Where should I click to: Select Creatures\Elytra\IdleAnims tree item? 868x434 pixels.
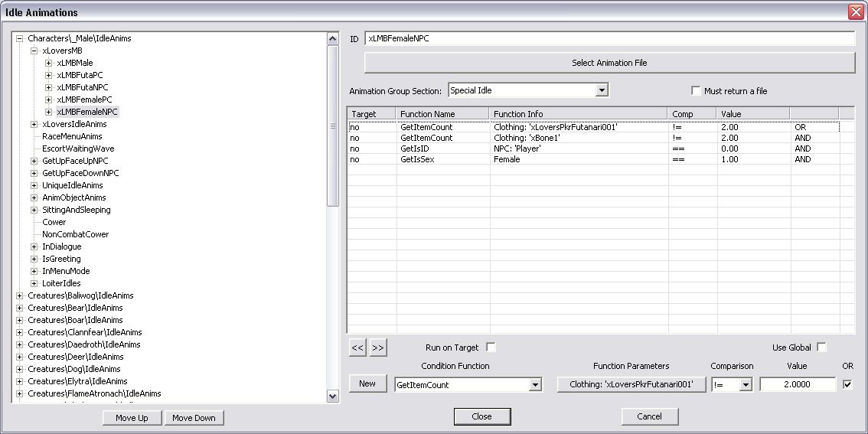77,381
